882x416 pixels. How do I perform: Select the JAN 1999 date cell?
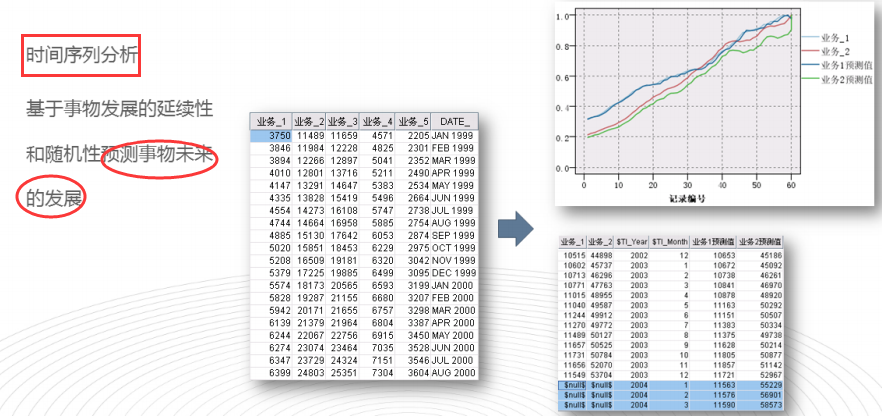coord(453,135)
